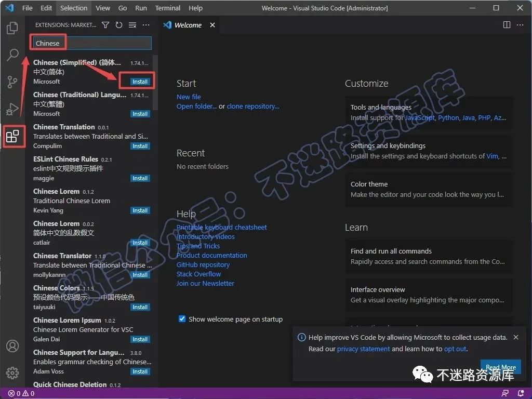Filter extensions with funnel icon
Viewport: 532px width, 399px height.
[105, 25]
